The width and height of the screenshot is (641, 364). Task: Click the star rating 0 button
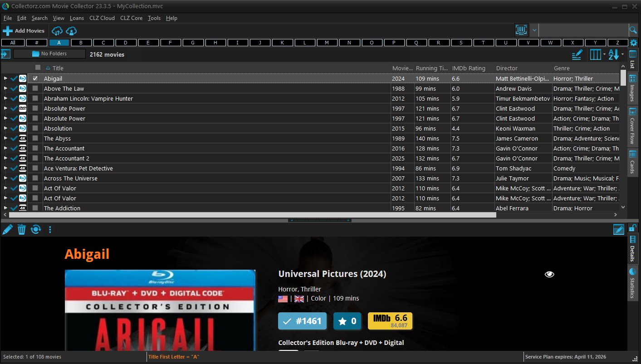pos(347,321)
